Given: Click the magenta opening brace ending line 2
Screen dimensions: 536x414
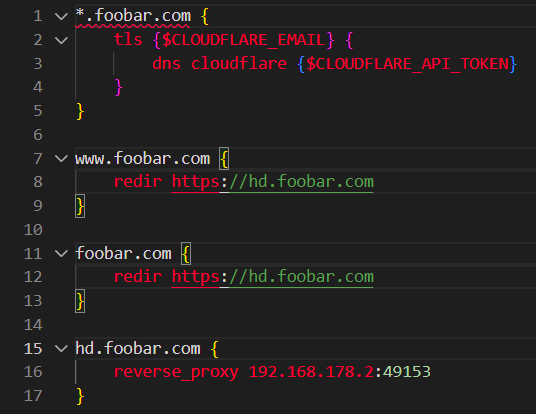Looking at the screenshot, I should coord(349,40).
